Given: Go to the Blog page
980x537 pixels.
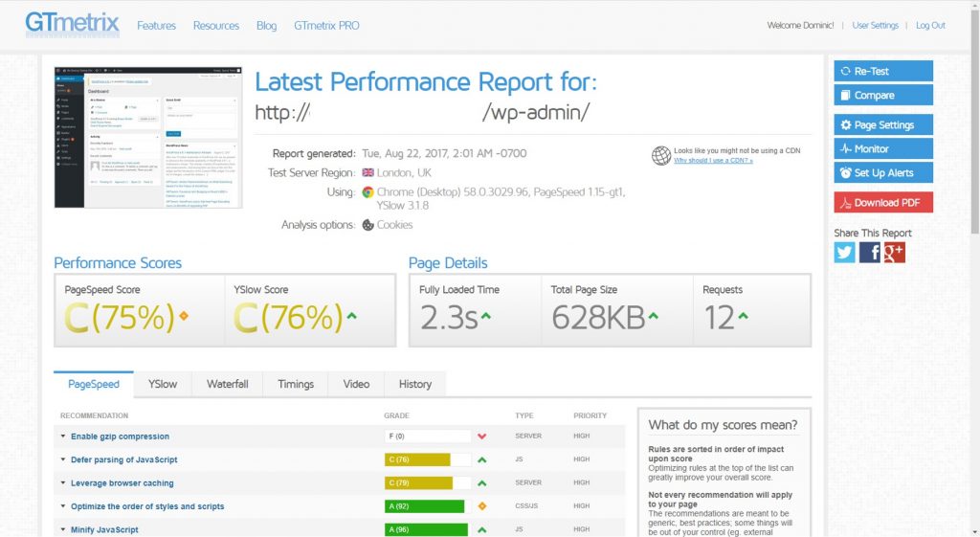Looking at the screenshot, I should point(266,26).
